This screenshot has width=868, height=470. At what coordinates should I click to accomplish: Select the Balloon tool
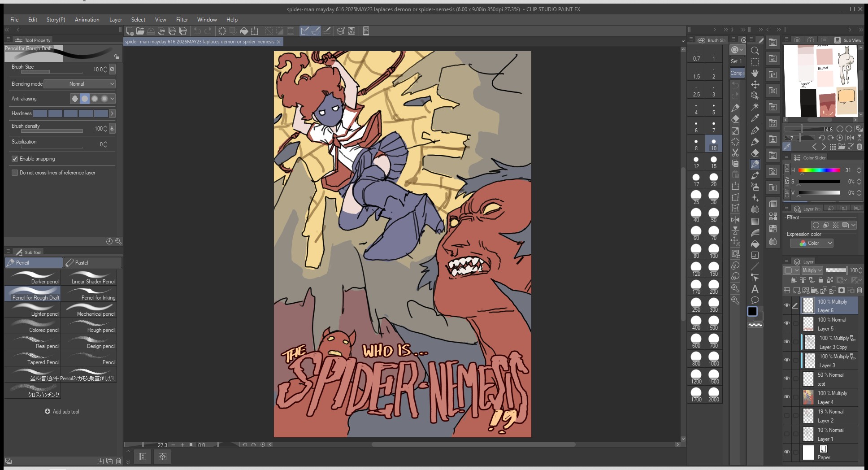point(755,300)
